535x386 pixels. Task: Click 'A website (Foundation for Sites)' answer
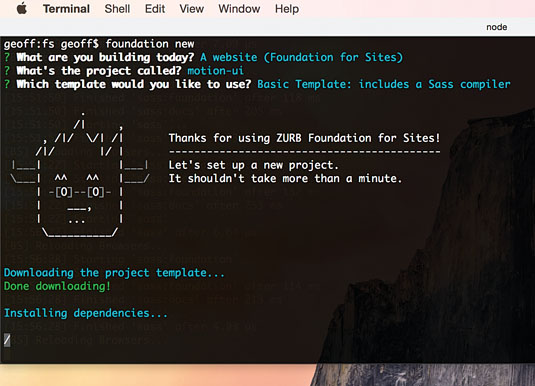click(x=301, y=57)
